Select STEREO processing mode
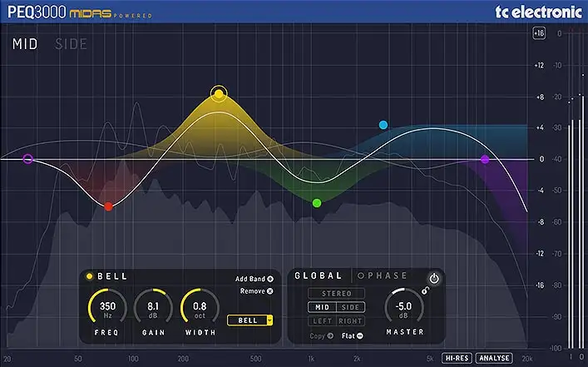 [x=336, y=293]
